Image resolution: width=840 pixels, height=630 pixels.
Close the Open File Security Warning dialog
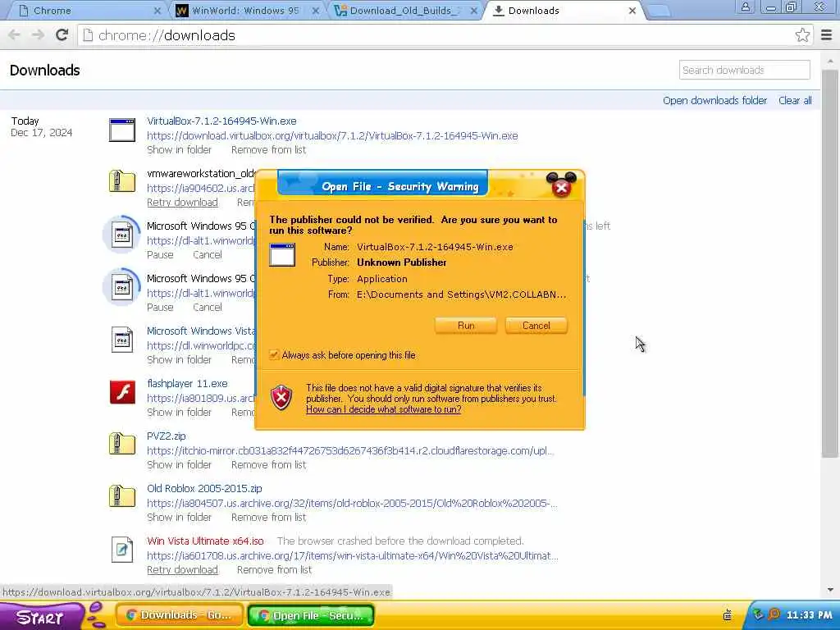pyautogui.click(x=561, y=188)
